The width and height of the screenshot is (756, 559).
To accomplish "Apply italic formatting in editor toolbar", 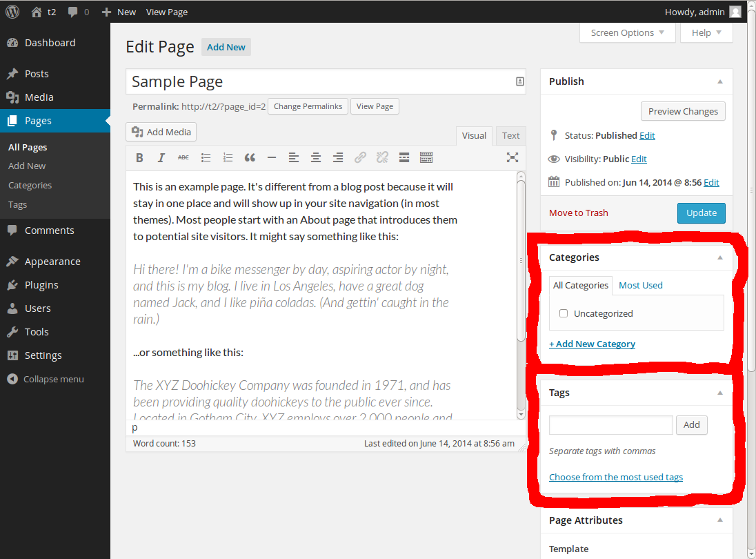I will pos(161,158).
